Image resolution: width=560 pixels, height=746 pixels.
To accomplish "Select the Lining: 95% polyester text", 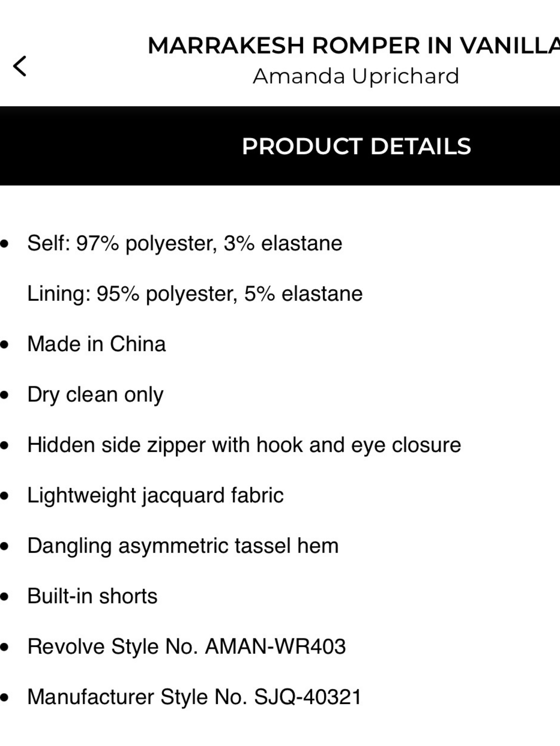I will coord(195,293).
